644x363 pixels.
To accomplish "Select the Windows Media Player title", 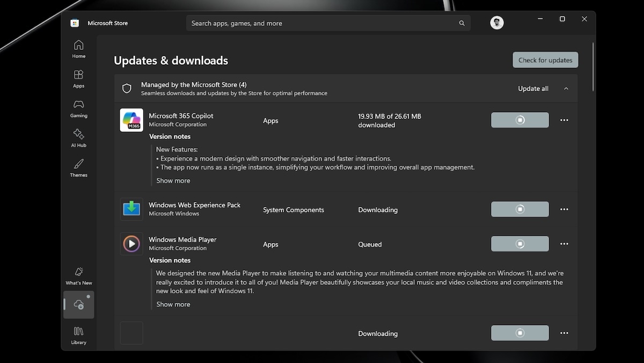I will pyautogui.click(x=182, y=240).
